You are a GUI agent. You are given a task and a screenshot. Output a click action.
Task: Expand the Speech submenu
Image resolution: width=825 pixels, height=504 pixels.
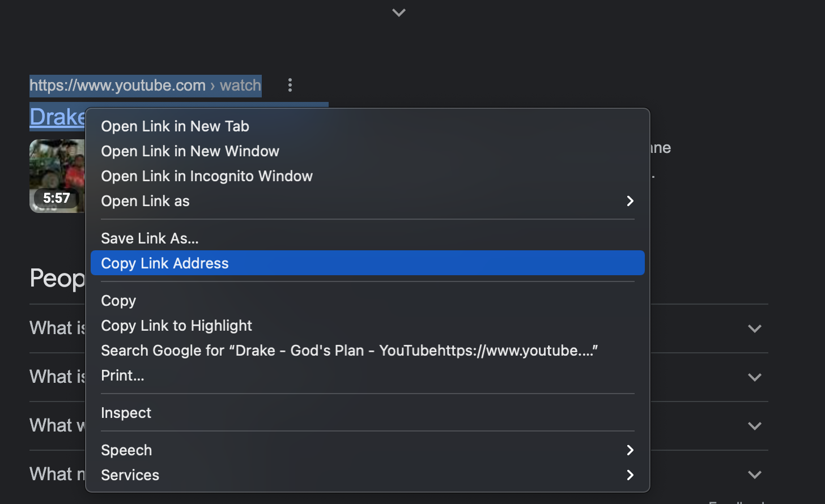point(368,450)
